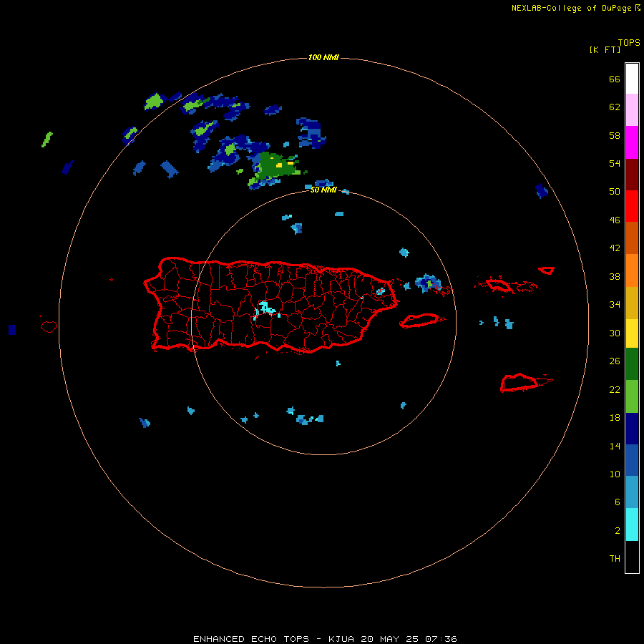Select the cyan legend swatch
644x644 pixels.
[x=632, y=525]
